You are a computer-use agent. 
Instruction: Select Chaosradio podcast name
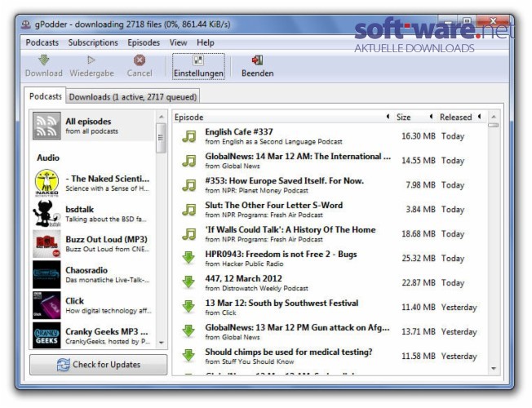86,271
